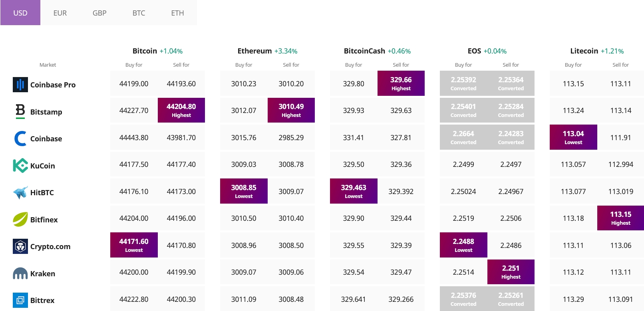Click the EOS column heading
644x311 pixels.
click(474, 51)
